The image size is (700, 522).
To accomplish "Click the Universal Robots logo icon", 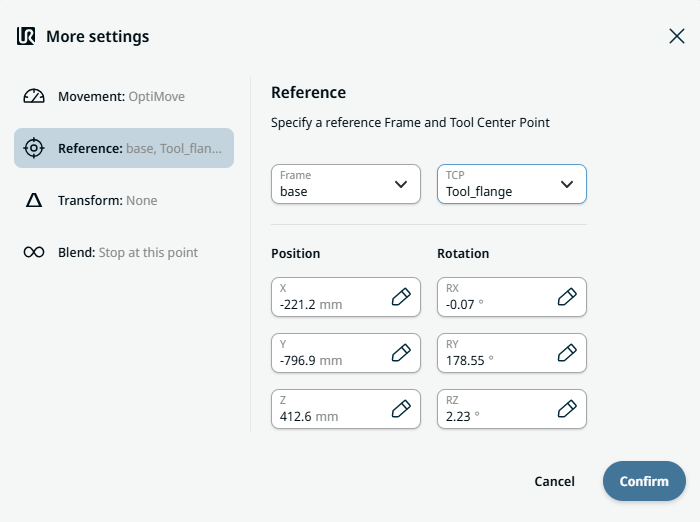I will click(x=27, y=37).
